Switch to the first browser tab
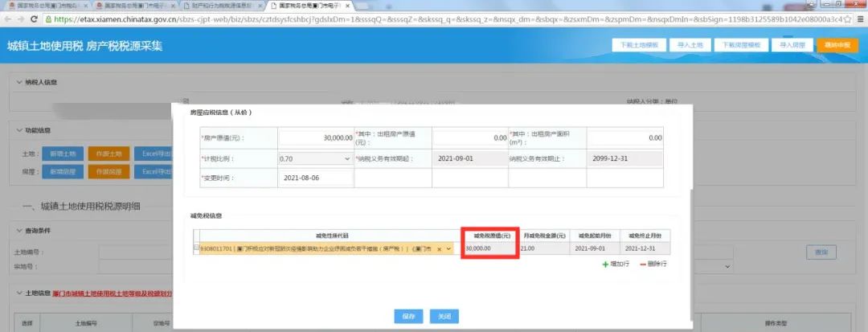 [46, 5]
